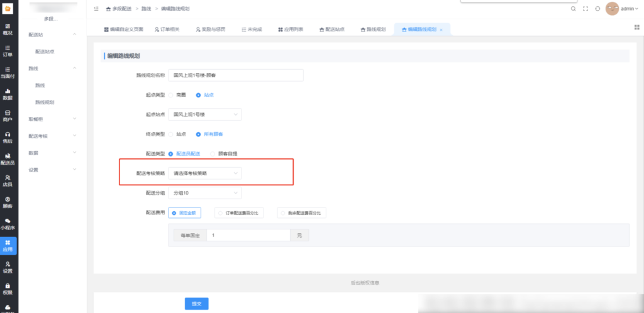
Task: Open 配送员 couriers in the dark sidebar
Action: point(8,159)
